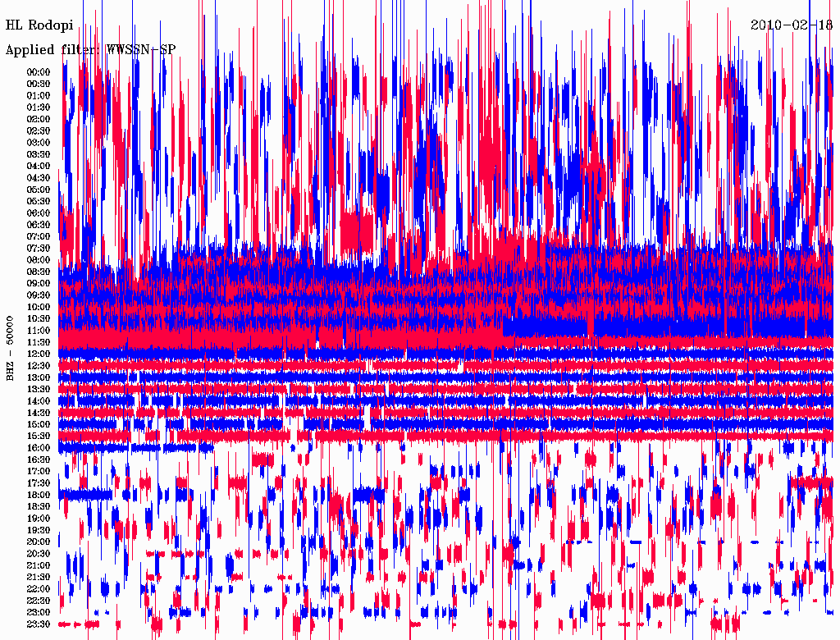840x640 pixels.
Task: Select the 16:00 time label
Action: click(39, 448)
